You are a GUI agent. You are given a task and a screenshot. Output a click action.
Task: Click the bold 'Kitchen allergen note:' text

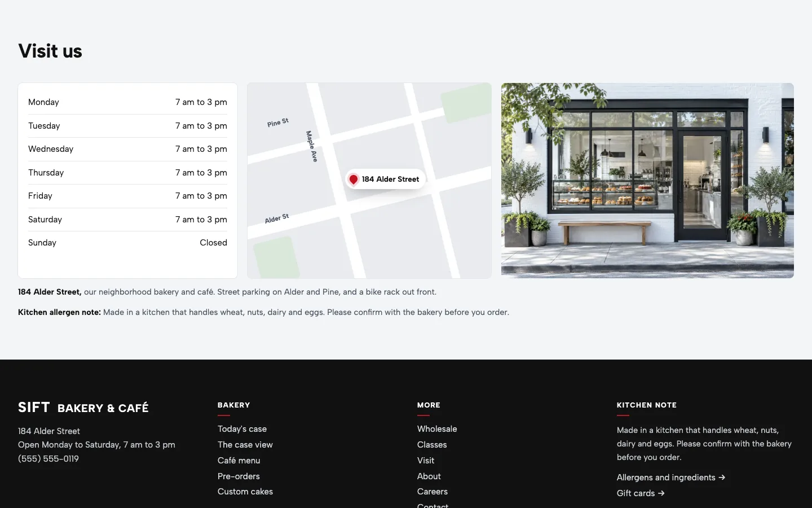click(x=59, y=312)
